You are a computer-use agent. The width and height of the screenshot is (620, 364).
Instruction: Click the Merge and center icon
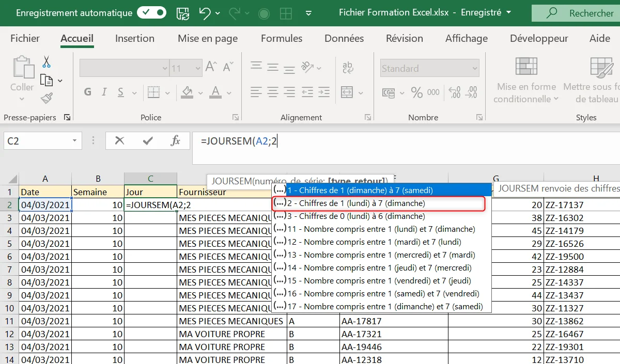coord(347,92)
